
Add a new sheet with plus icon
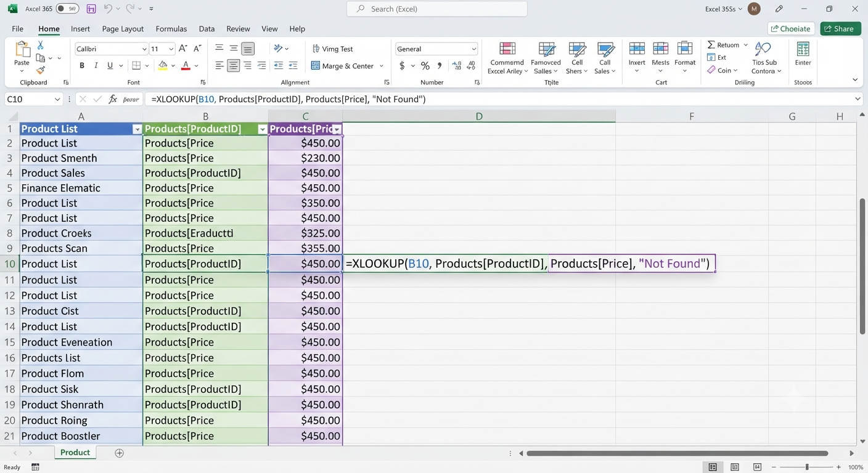point(120,453)
